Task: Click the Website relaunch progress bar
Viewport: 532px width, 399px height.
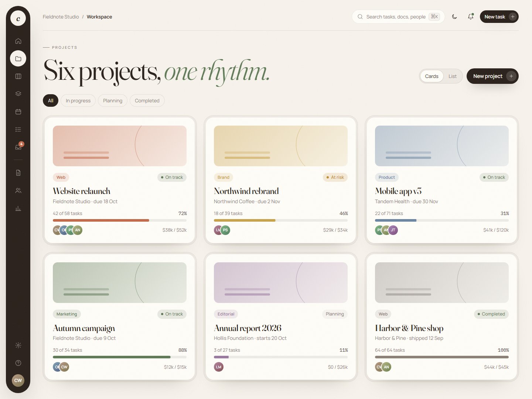Action: click(x=120, y=220)
